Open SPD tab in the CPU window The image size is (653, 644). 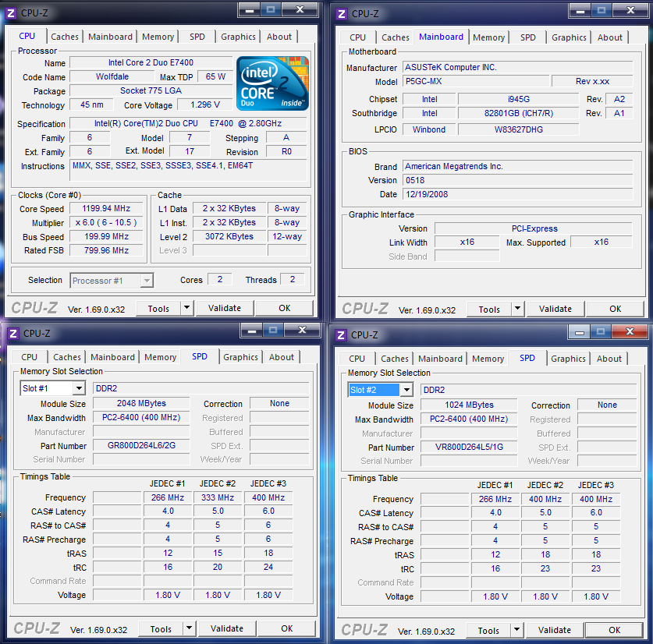click(197, 37)
